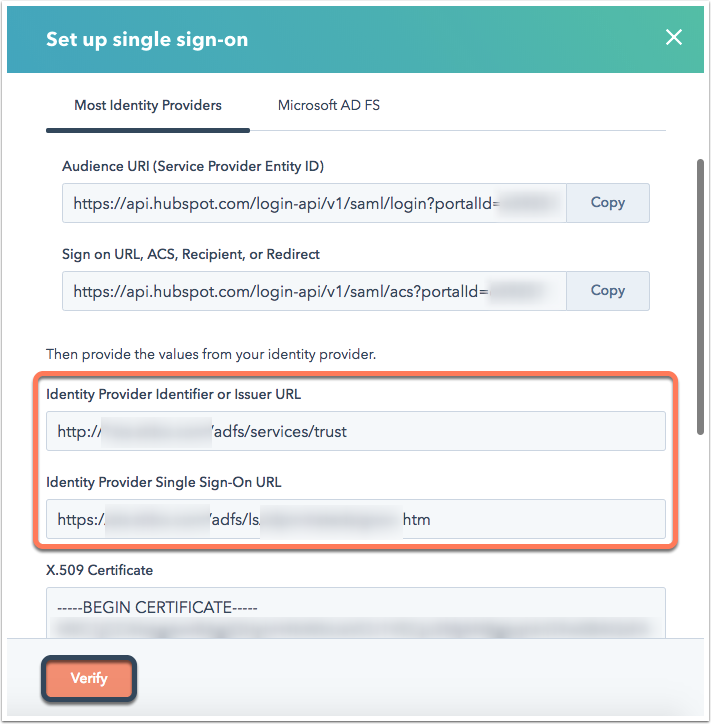The height and width of the screenshot is (724, 711).
Task: Edit the Identity Provider Issuer URL field
Action: pos(356,431)
